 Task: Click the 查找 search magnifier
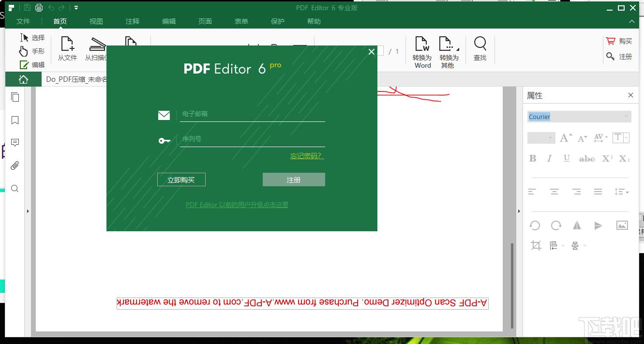point(480,48)
